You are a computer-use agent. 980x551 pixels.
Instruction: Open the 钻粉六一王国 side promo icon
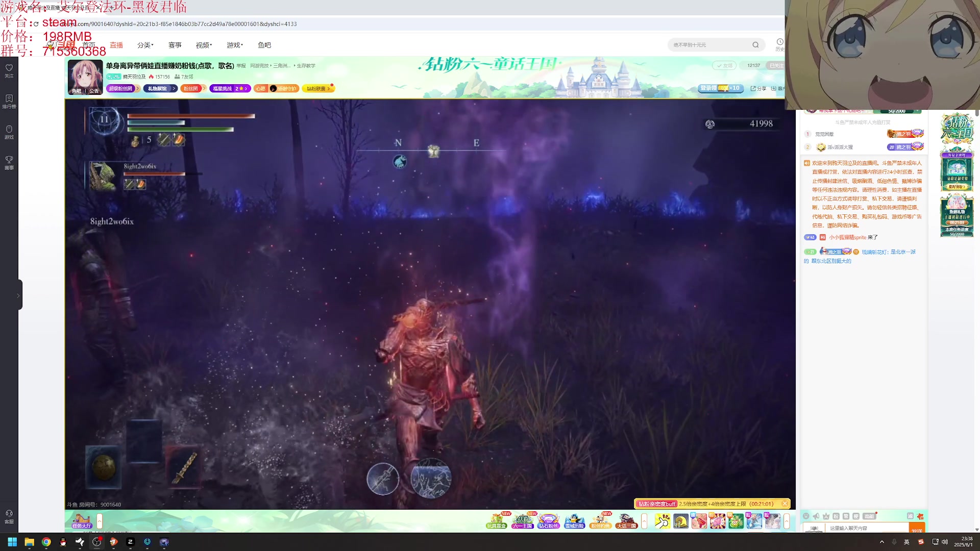957,128
